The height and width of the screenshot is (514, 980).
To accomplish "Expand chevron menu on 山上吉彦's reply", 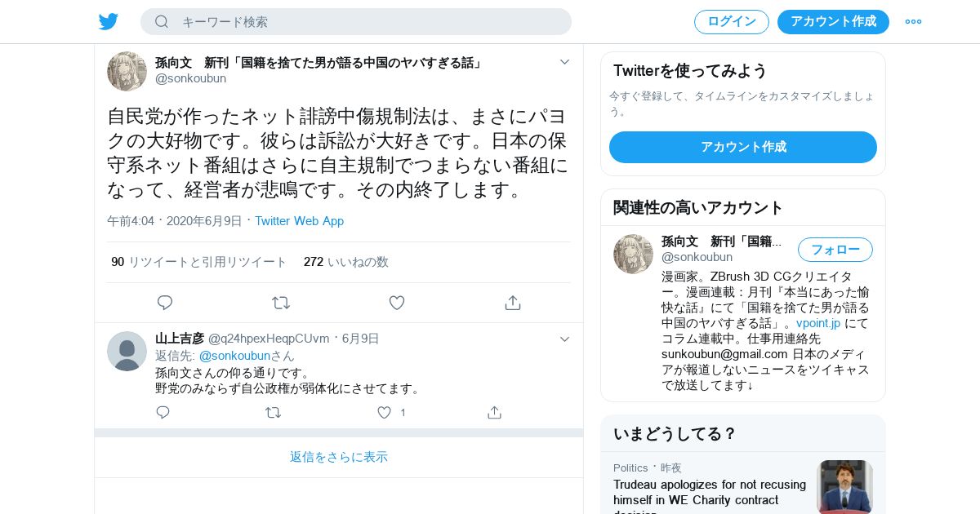I will coord(564,339).
